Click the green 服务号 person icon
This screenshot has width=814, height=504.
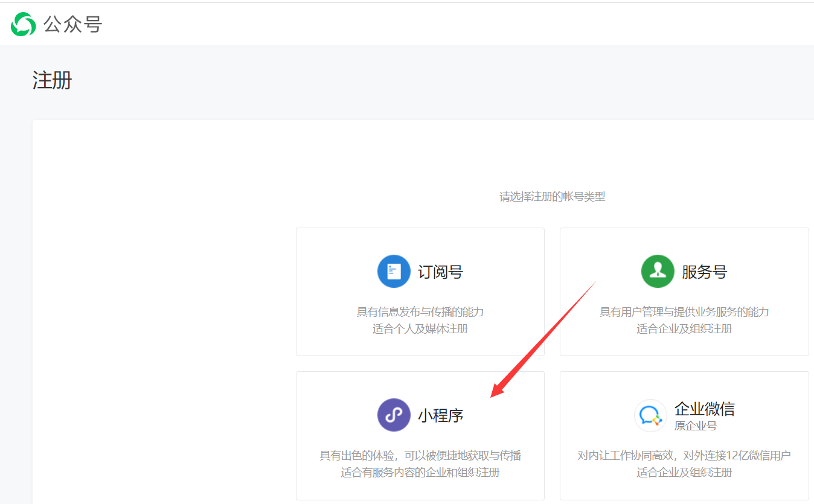(x=658, y=272)
